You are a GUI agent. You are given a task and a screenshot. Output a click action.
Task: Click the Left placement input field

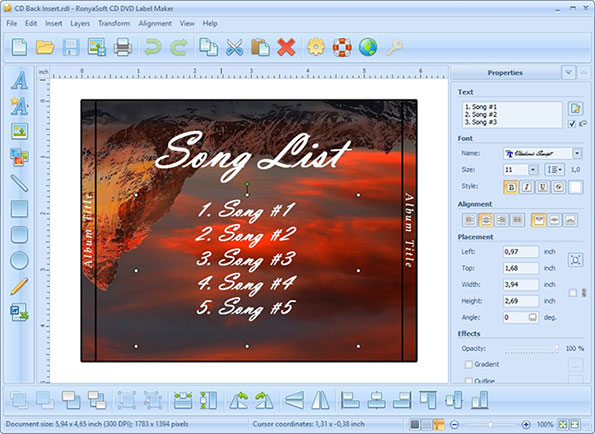click(520, 252)
